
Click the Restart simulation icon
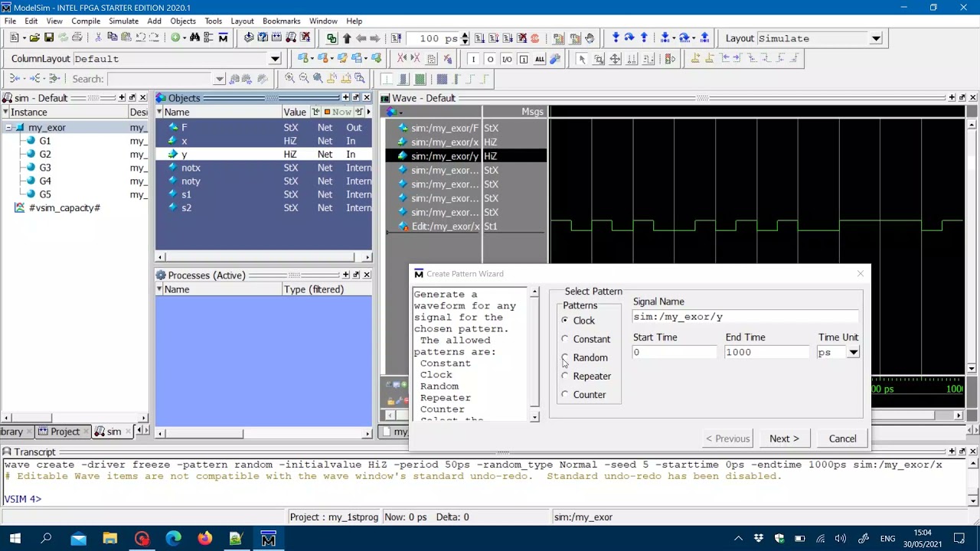pyautogui.click(x=396, y=38)
